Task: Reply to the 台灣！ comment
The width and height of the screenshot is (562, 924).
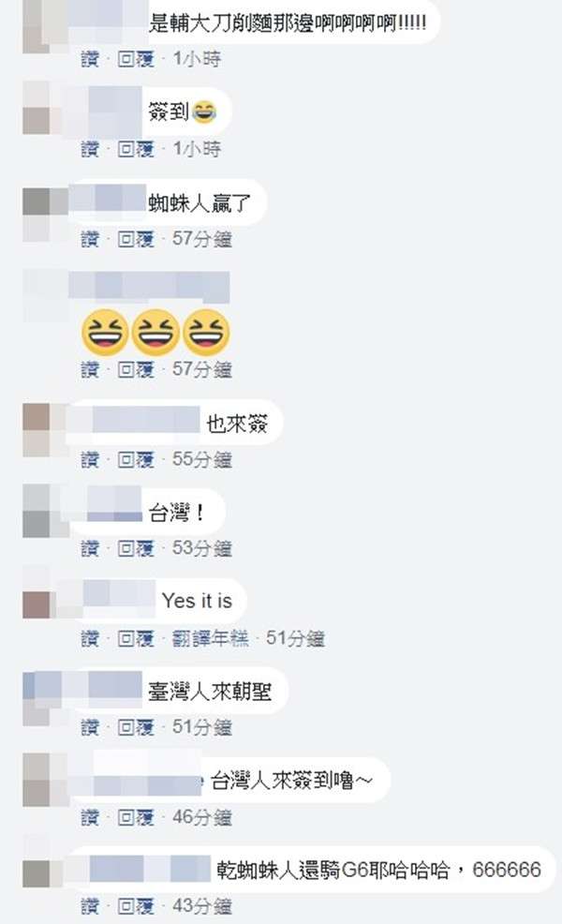Action: (x=136, y=548)
